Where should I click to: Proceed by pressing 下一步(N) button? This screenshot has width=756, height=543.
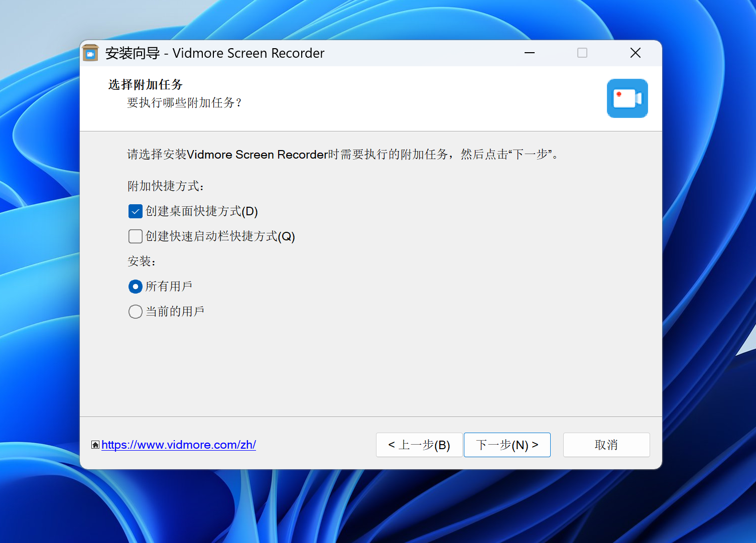pos(507,445)
